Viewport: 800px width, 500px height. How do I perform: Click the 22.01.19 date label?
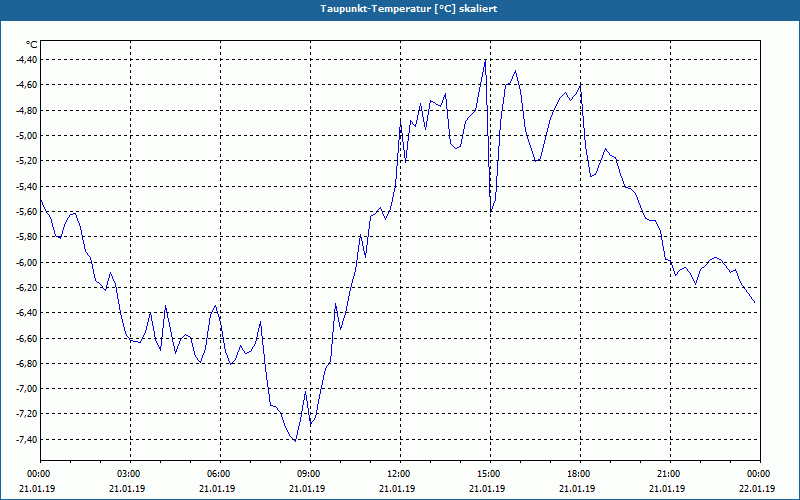[757, 488]
